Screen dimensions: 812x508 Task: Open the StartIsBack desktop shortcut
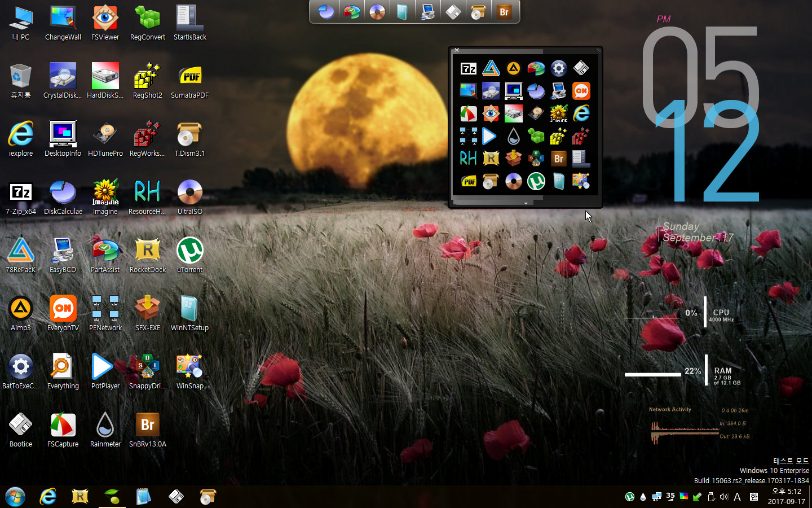click(x=190, y=23)
